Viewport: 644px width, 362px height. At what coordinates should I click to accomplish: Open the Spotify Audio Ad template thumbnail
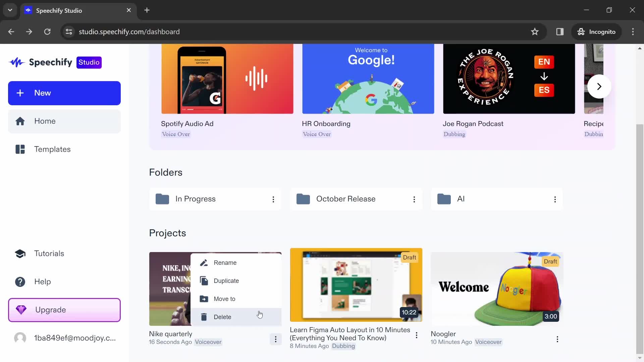pyautogui.click(x=227, y=79)
